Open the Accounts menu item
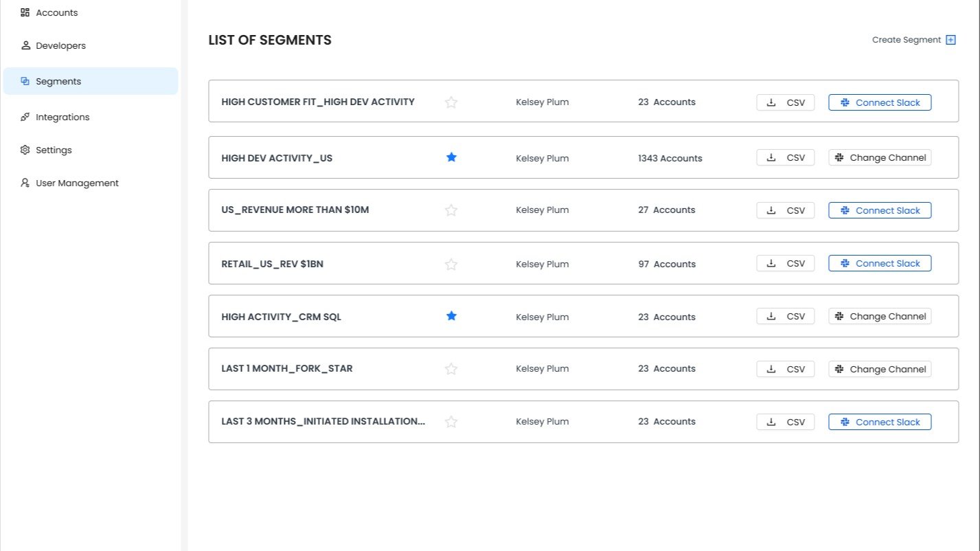 pos(56,12)
